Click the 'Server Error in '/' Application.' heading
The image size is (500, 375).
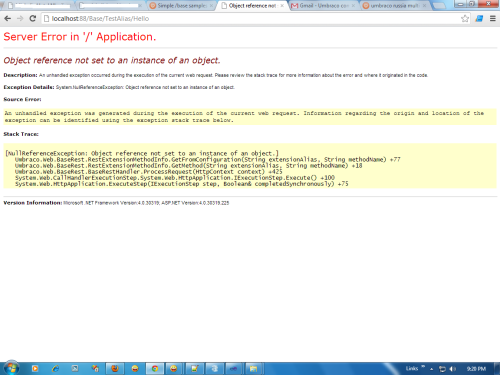(x=80, y=37)
